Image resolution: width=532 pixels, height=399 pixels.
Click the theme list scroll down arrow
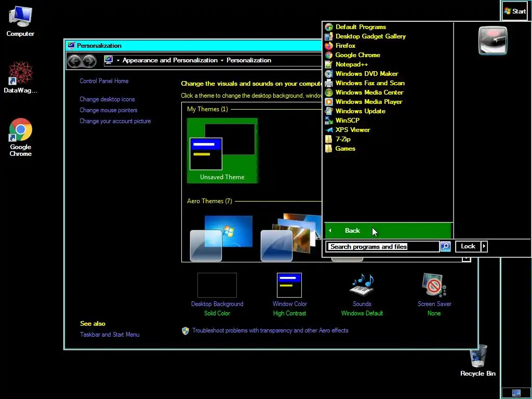coord(467,259)
